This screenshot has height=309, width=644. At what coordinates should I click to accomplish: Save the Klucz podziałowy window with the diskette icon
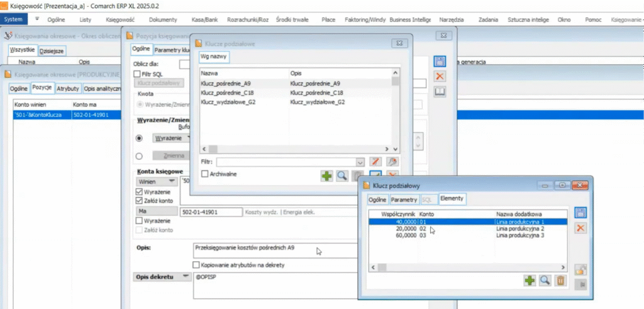click(x=580, y=213)
